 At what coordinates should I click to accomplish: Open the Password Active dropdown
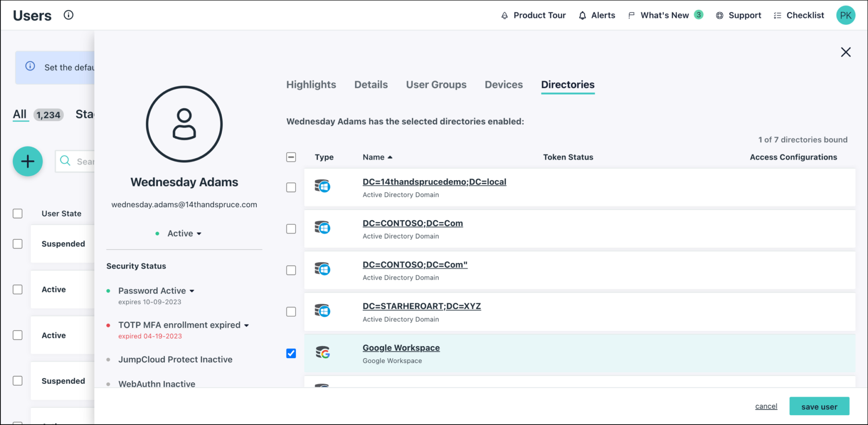tap(192, 291)
